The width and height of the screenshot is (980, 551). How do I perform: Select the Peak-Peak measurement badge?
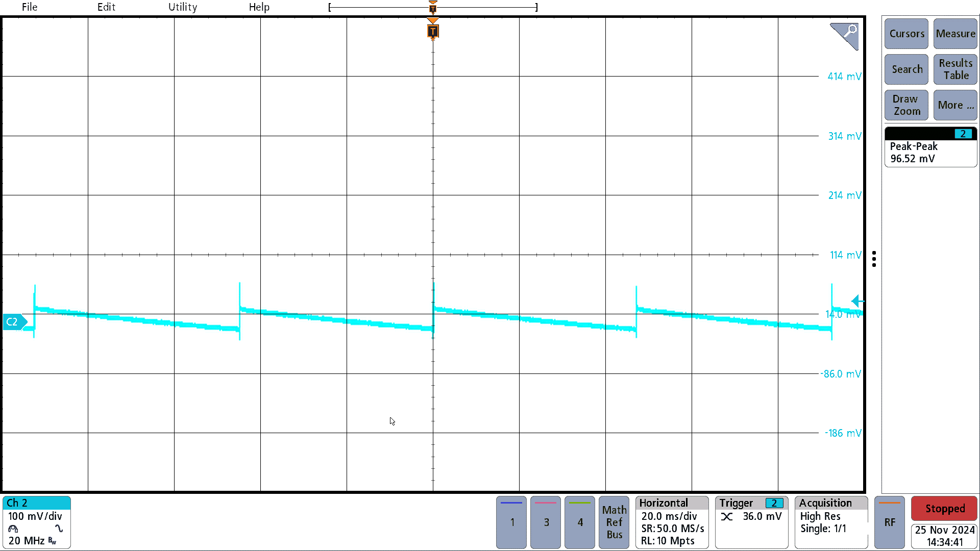[x=930, y=147]
